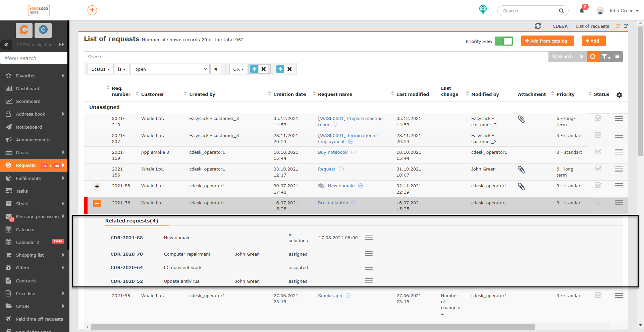Open John Green user menu
Image resolution: width=644 pixels, height=332 pixels.
pyautogui.click(x=624, y=11)
